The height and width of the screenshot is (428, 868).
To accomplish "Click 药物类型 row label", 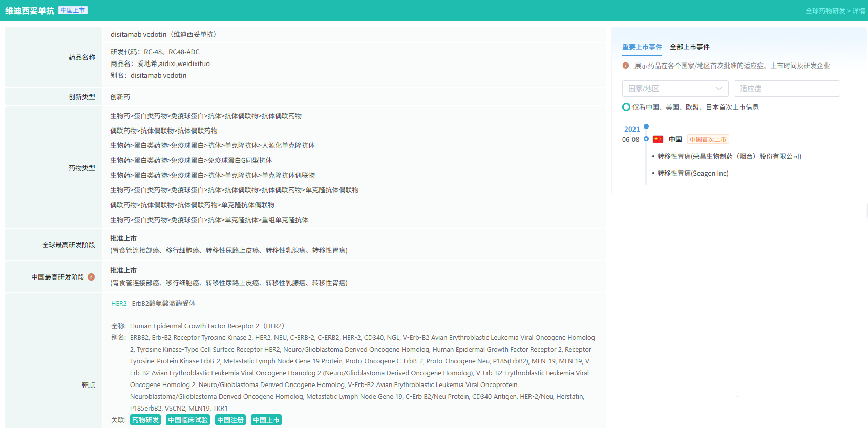I will [x=82, y=168].
